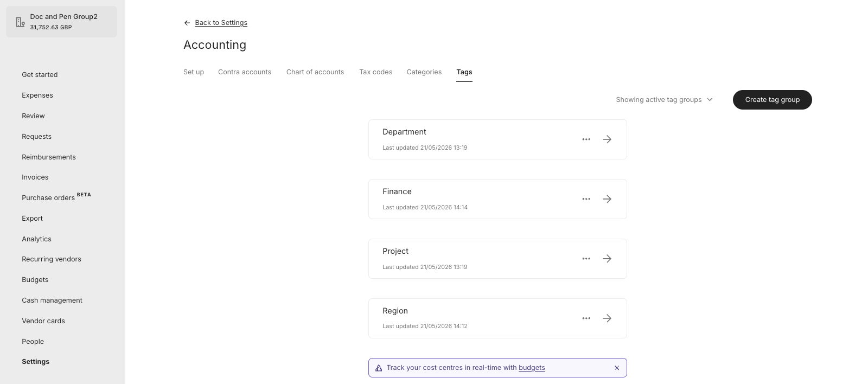Image resolution: width=868 pixels, height=384 pixels.
Task: Open the Department tag group arrow
Action: point(607,139)
